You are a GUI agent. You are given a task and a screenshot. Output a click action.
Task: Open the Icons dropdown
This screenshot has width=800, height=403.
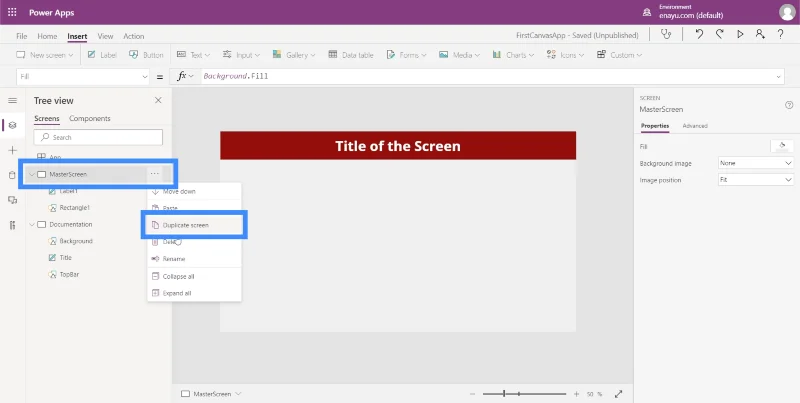[x=565, y=55]
